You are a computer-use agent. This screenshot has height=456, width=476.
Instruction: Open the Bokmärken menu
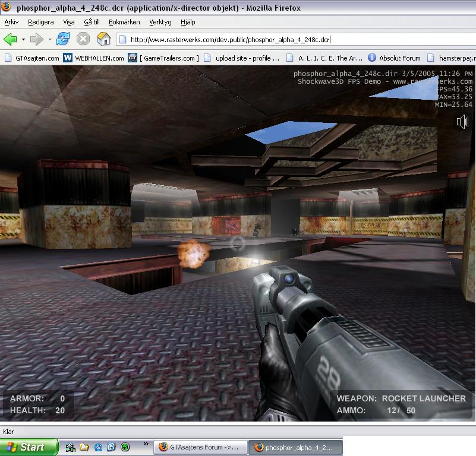point(124,22)
